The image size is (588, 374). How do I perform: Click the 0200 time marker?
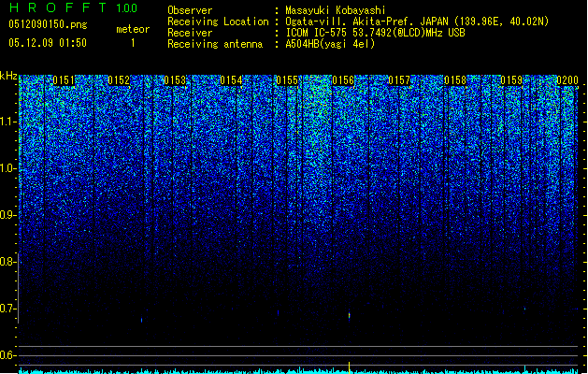tap(567, 80)
